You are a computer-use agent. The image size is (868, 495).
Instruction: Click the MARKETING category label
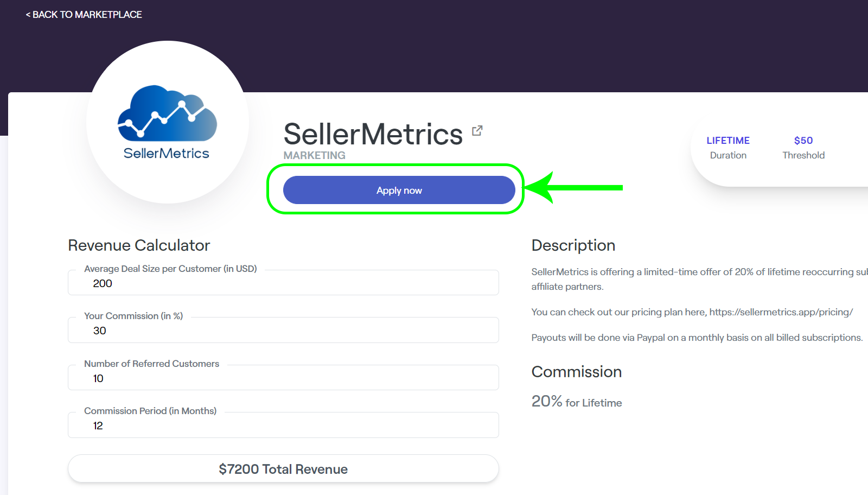314,155
